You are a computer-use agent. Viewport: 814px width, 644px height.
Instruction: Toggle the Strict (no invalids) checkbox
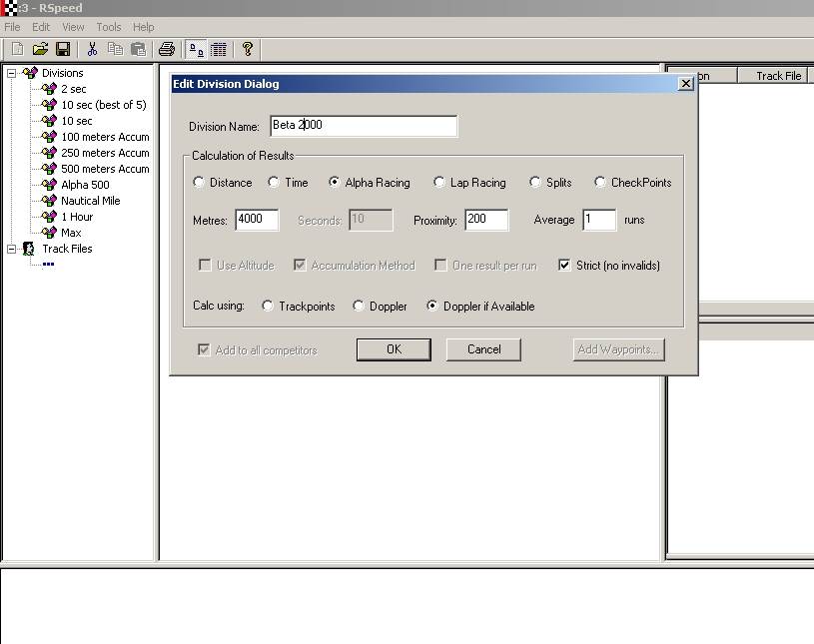[x=565, y=266]
